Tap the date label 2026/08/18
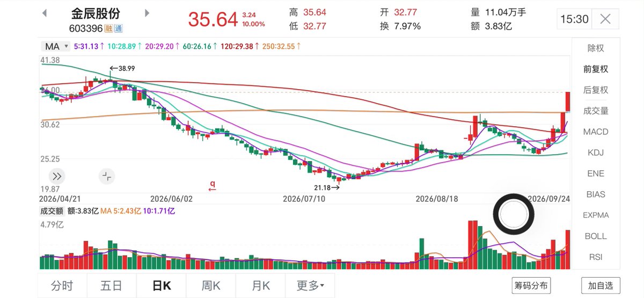 [x=436, y=198]
